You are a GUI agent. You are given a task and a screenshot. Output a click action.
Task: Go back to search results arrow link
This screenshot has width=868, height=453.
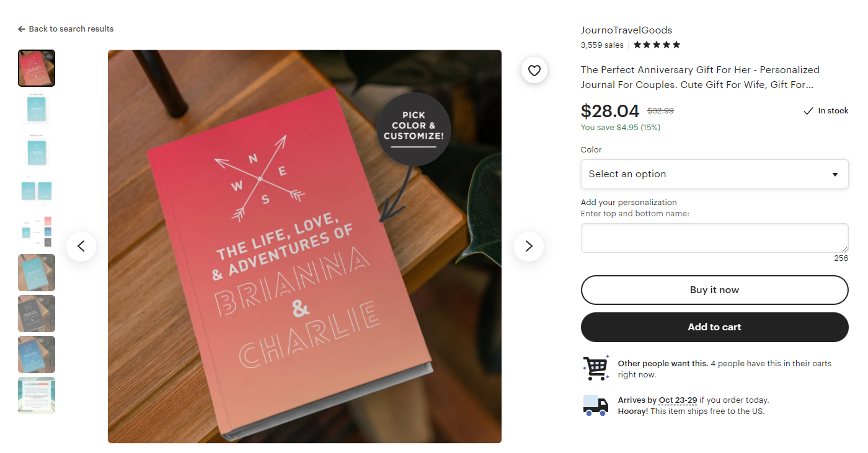pyautogui.click(x=66, y=29)
